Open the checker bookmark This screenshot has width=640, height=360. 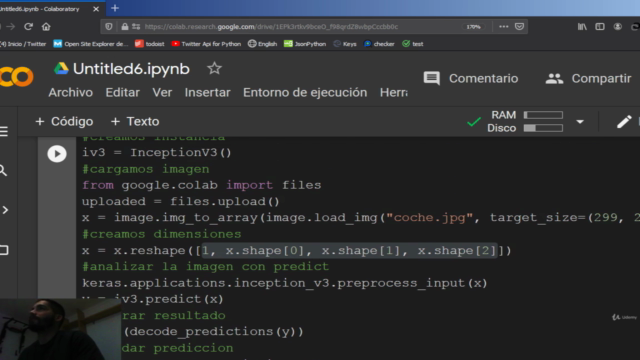[379, 44]
